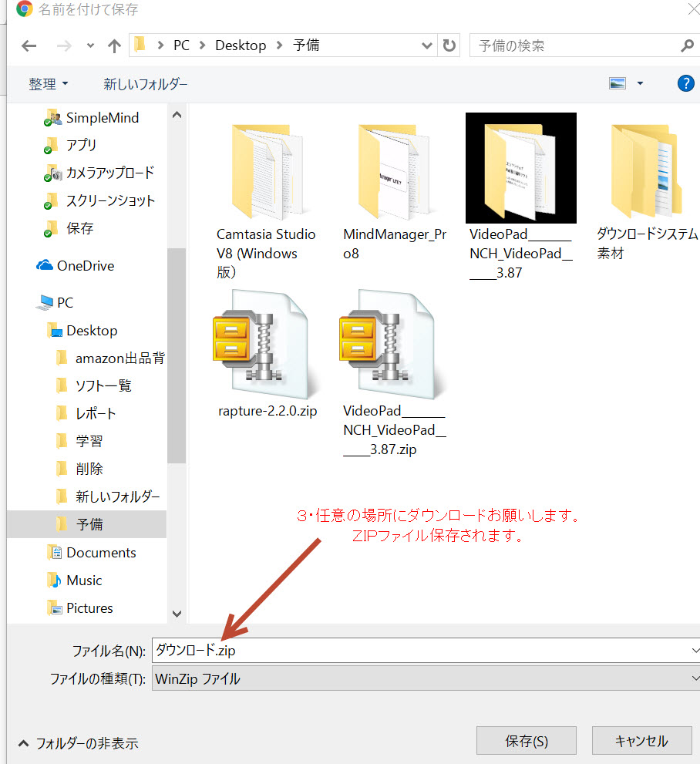The image size is (700, 764).
Task: Select カメラアップロード in the sidebar
Action: [x=109, y=173]
